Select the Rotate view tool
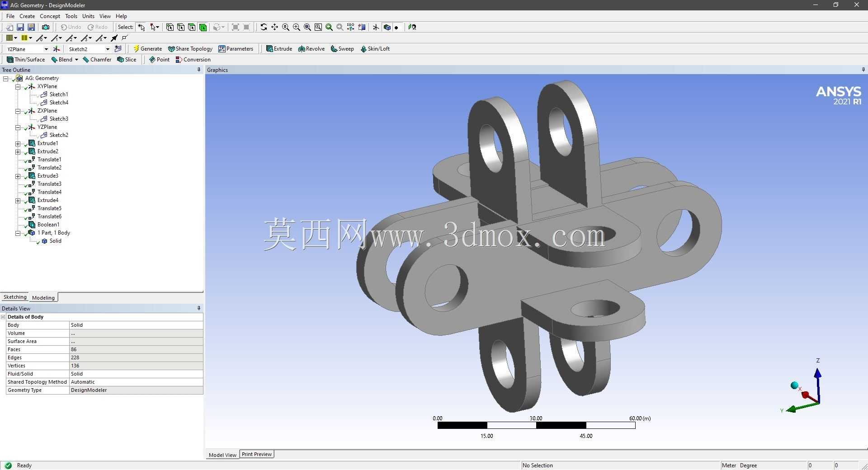The height and width of the screenshot is (470, 868). (264, 27)
